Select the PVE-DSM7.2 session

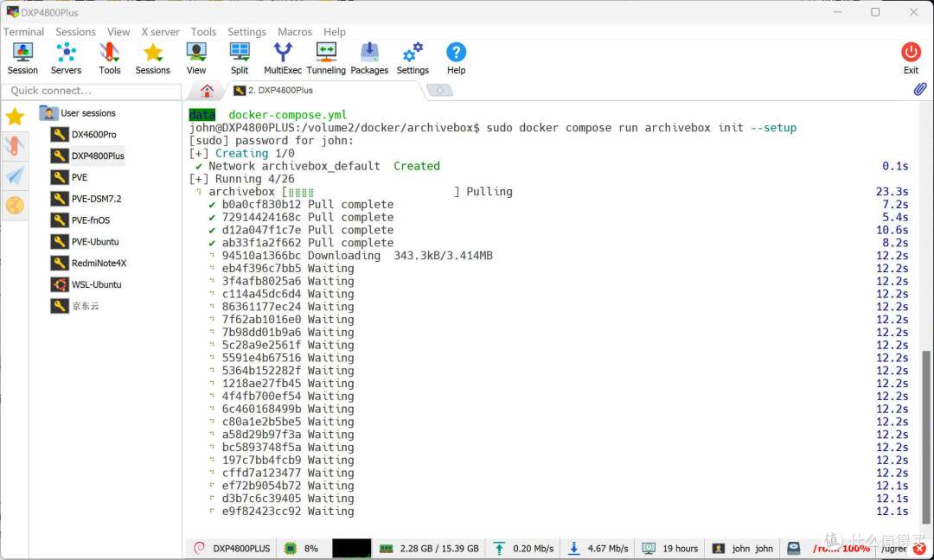coord(96,199)
